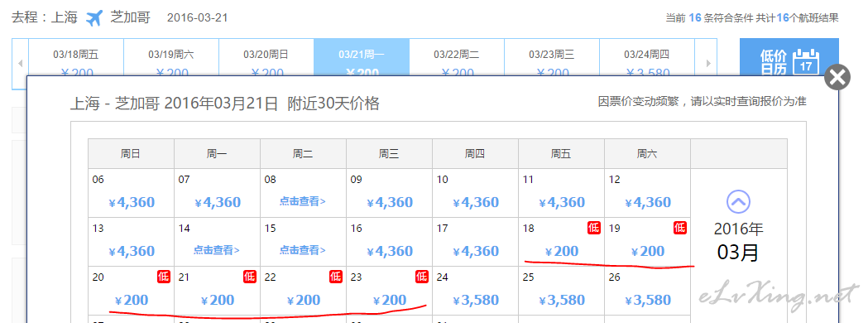Viewport: 868px width, 323px height.
Task: Show earlier dates with left arrow
Action: pyautogui.click(x=21, y=64)
